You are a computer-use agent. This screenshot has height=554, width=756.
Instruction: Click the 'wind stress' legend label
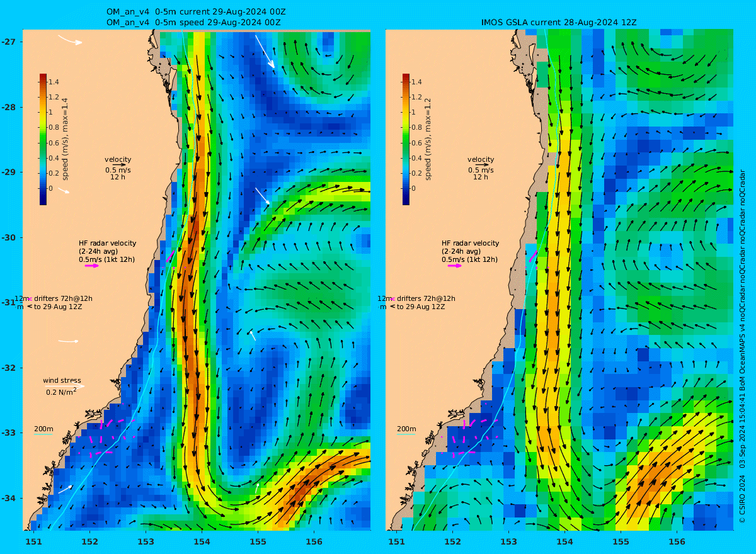tap(62, 380)
